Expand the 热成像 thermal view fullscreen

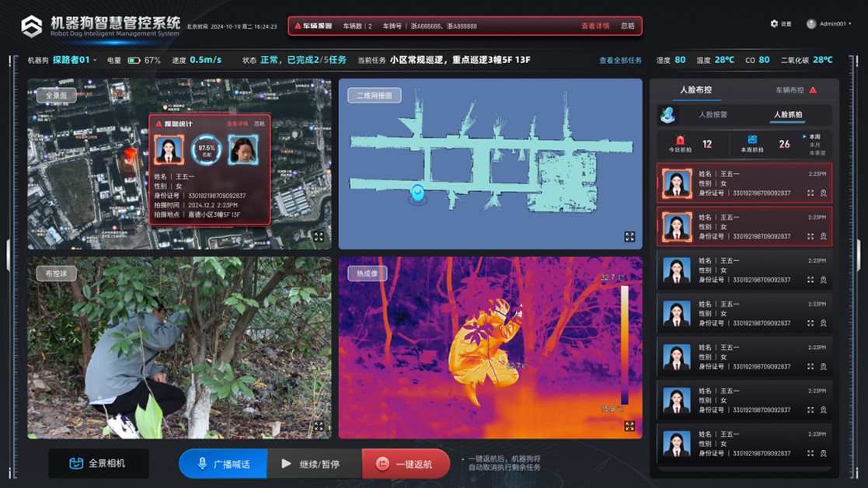[629, 426]
